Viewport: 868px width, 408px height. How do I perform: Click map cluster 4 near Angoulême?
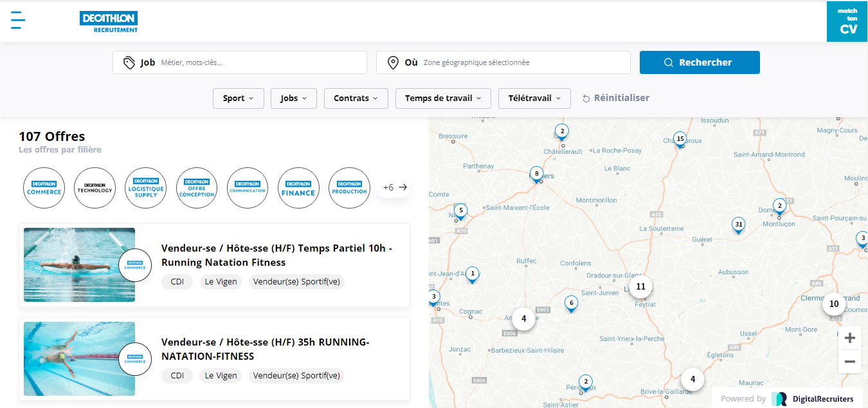pos(523,319)
